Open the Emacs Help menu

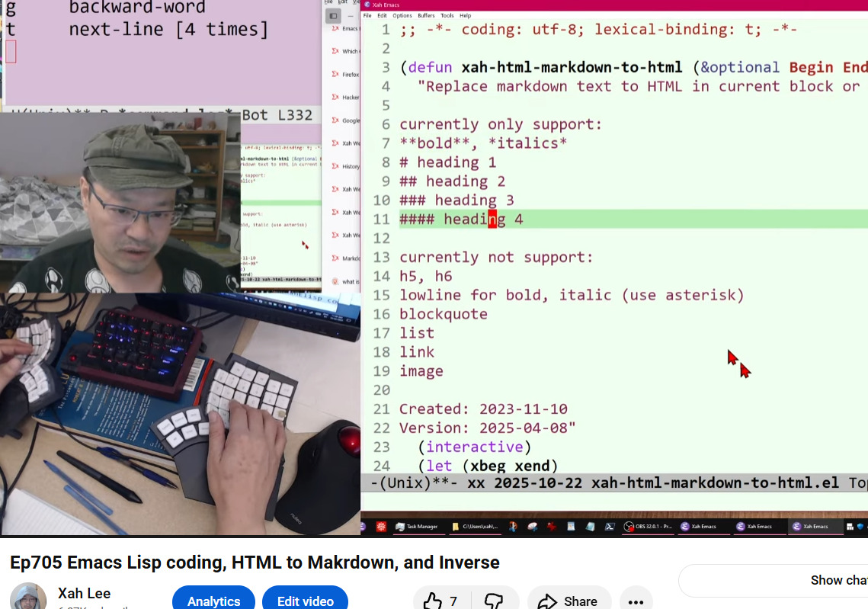point(465,15)
